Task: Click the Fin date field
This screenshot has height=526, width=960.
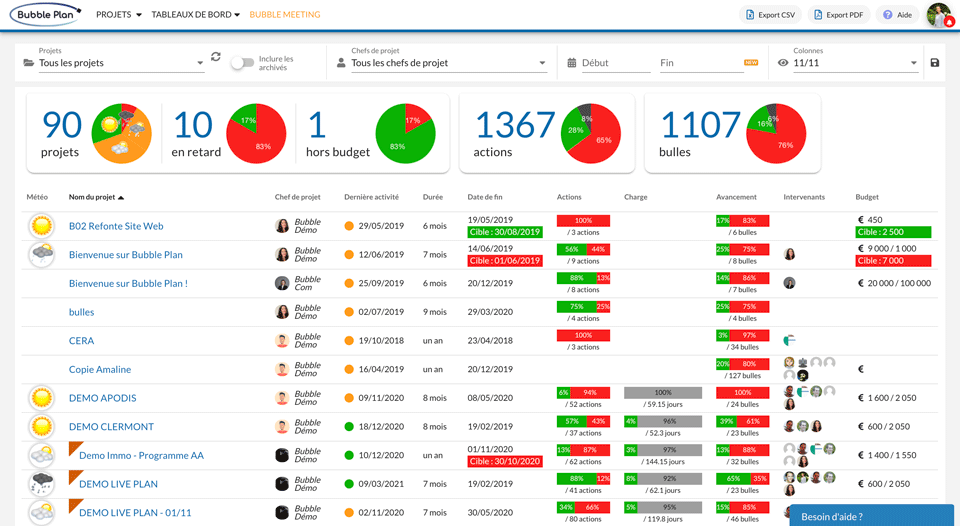Action: click(x=701, y=62)
